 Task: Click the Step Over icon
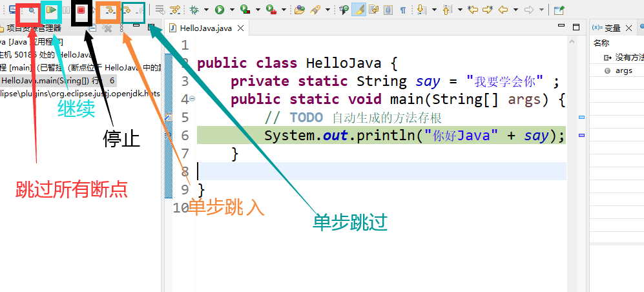[128, 10]
